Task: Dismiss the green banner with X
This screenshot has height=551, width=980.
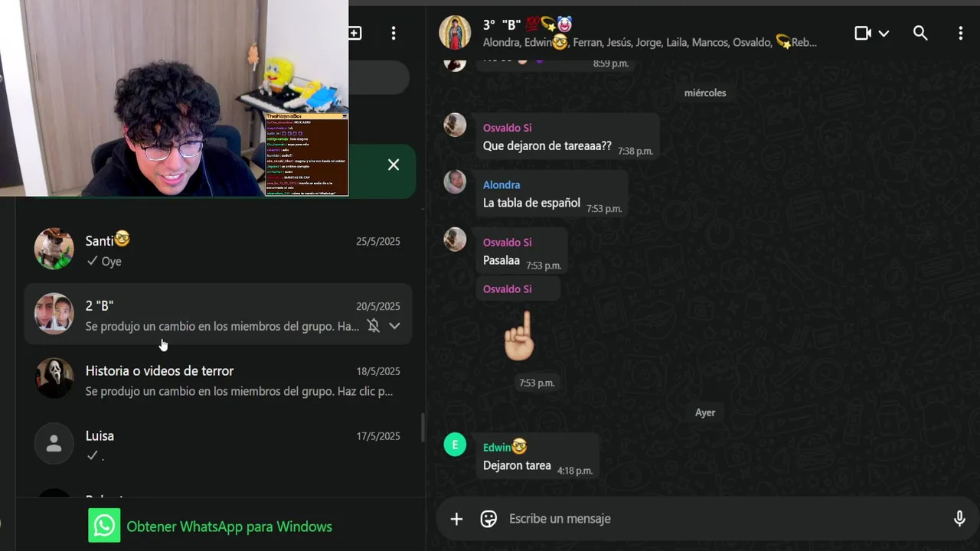Action: [394, 165]
